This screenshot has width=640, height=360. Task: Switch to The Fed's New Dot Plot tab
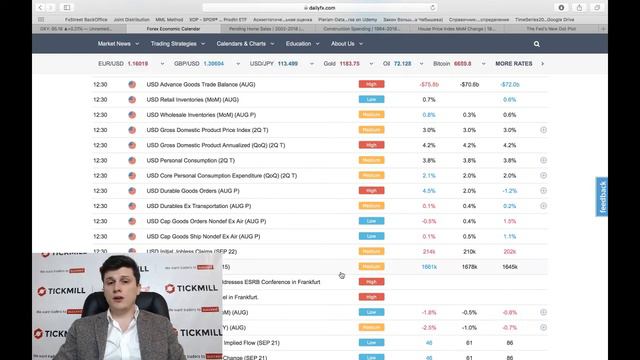pyautogui.click(x=551, y=29)
